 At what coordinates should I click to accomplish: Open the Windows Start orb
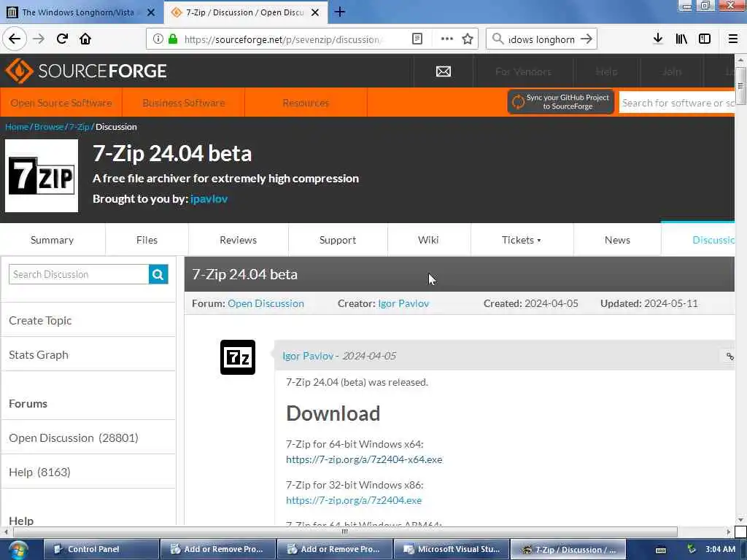[x=18, y=550]
